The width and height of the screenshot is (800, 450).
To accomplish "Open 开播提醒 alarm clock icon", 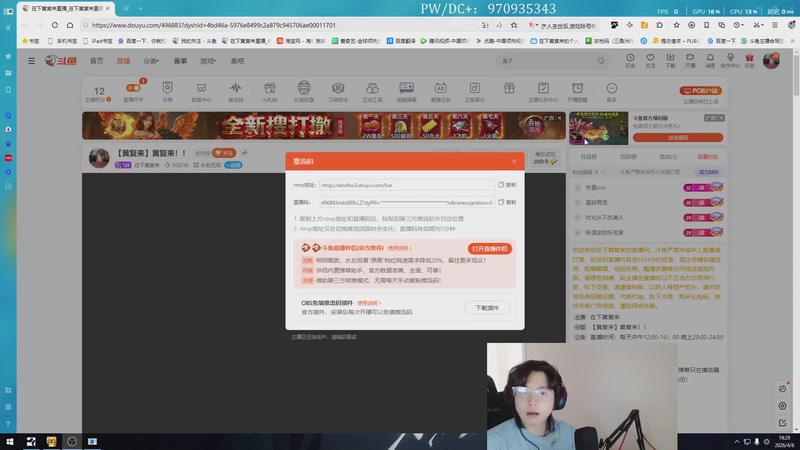I will click(578, 92).
